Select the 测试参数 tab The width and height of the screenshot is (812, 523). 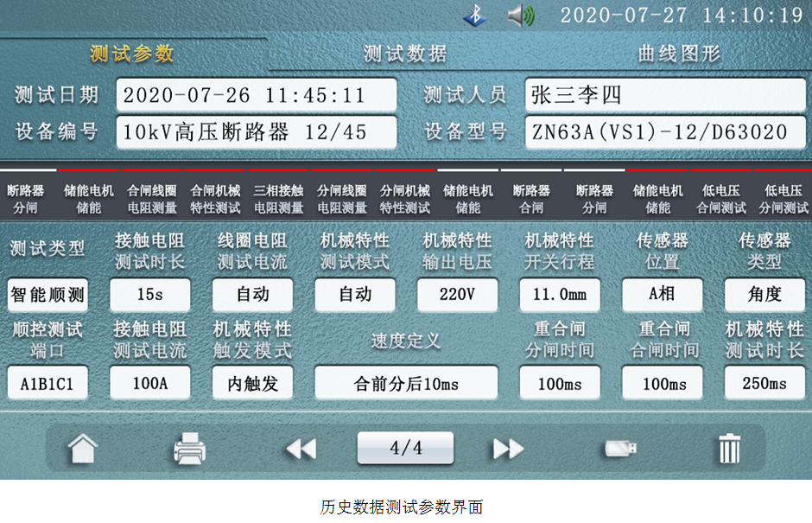132,54
